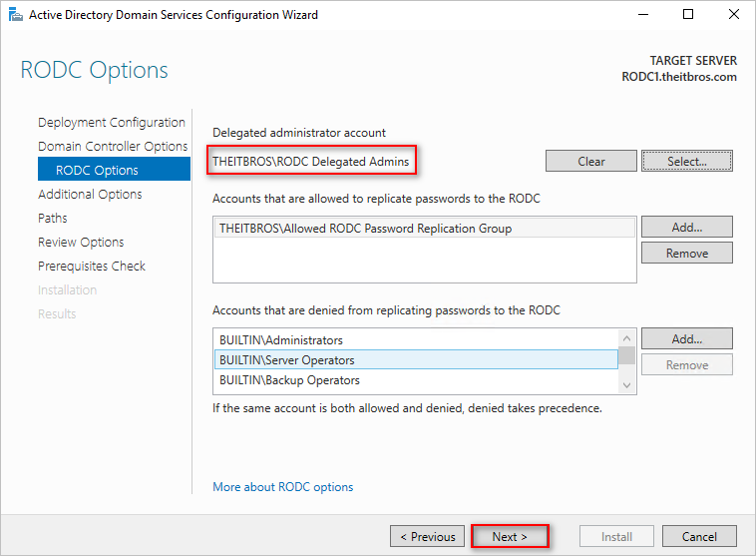The height and width of the screenshot is (556, 756).
Task: Remove account from allowed replication list
Action: 687,253
